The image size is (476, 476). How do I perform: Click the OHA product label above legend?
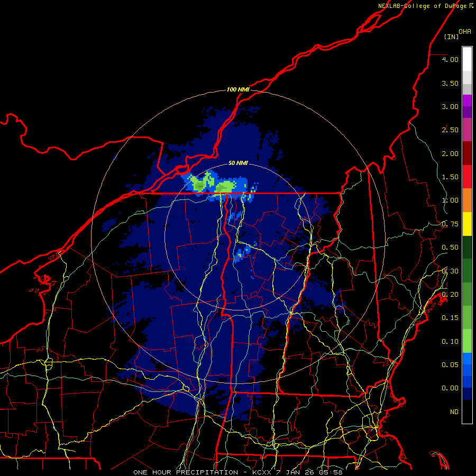coord(465,31)
